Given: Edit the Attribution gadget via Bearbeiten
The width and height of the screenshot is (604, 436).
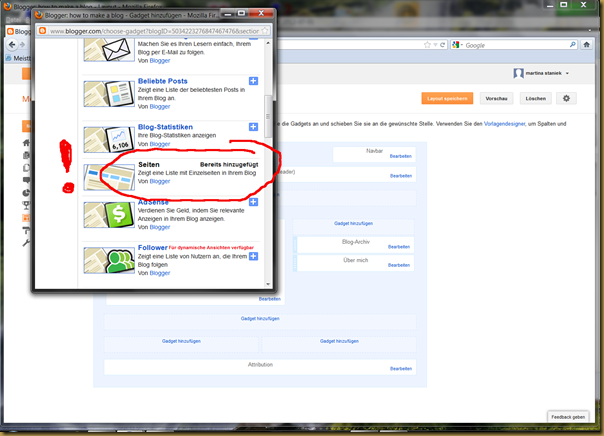Looking at the screenshot, I should (401, 369).
